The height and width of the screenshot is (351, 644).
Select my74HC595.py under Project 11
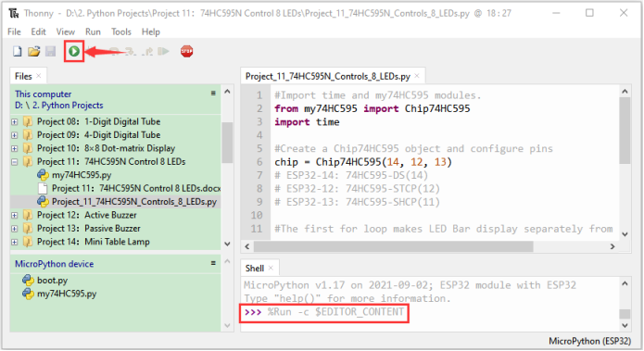click(x=82, y=175)
